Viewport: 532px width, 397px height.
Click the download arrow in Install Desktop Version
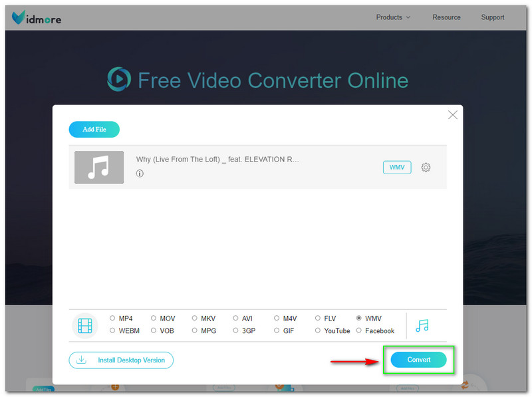pos(80,360)
